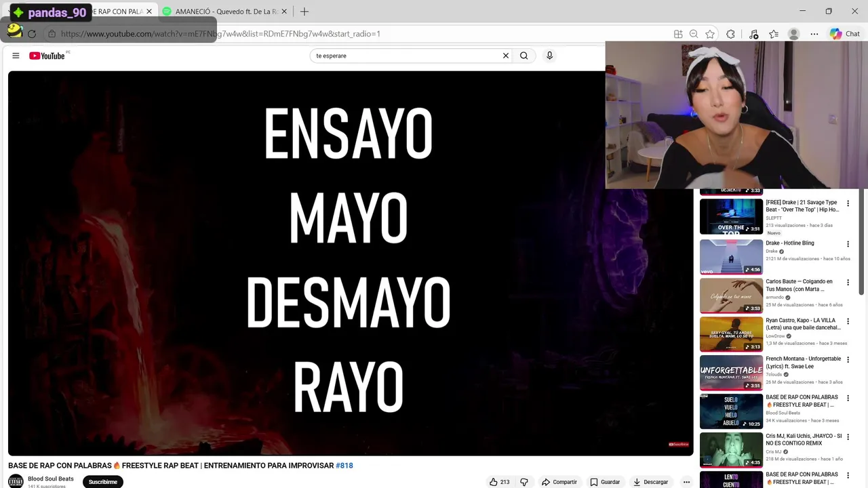Open the Ryan Castro, Kapo - LA VILLA title
This screenshot has height=488, width=868.
(x=803, y=324)
